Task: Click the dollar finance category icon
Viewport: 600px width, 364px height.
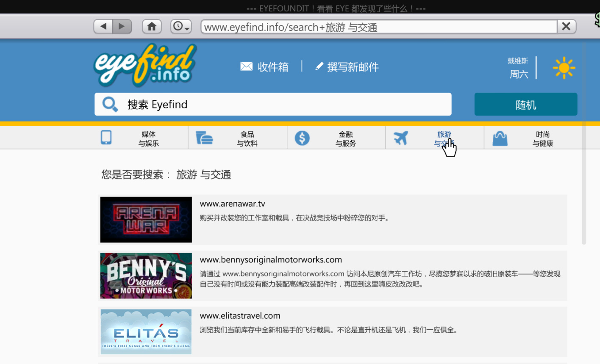Action: (302, 138)
